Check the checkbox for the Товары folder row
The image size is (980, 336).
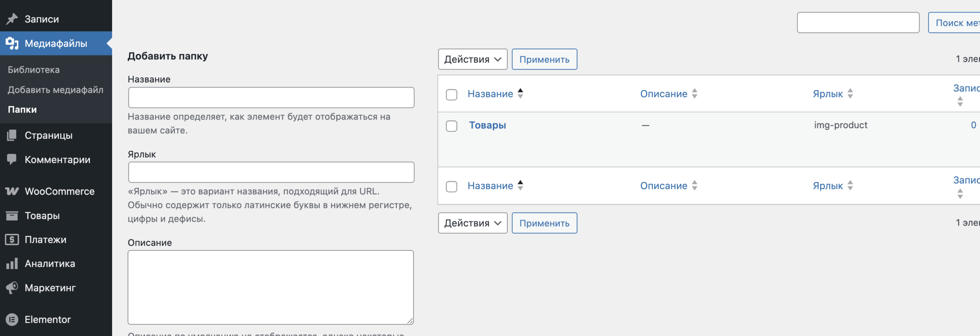pos(452,126)
